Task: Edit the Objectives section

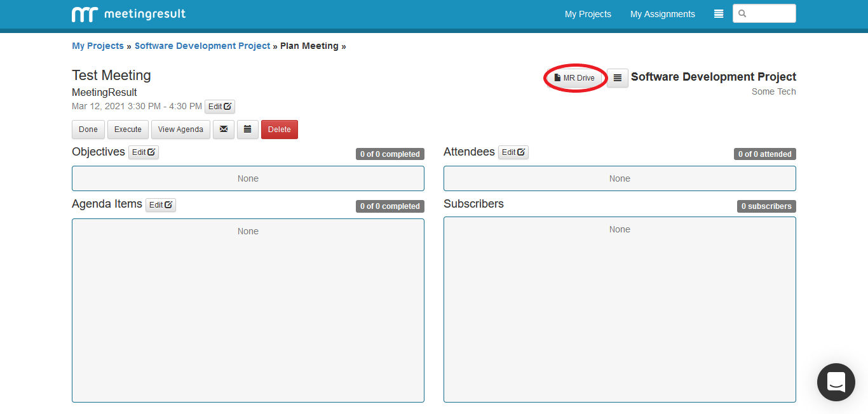Action: tap(144, 152)
